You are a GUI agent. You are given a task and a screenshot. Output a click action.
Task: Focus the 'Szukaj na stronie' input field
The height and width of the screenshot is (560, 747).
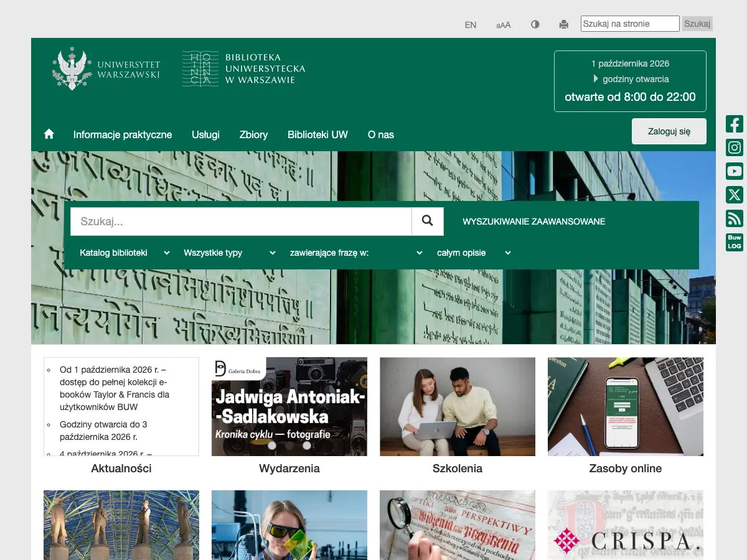630,24
